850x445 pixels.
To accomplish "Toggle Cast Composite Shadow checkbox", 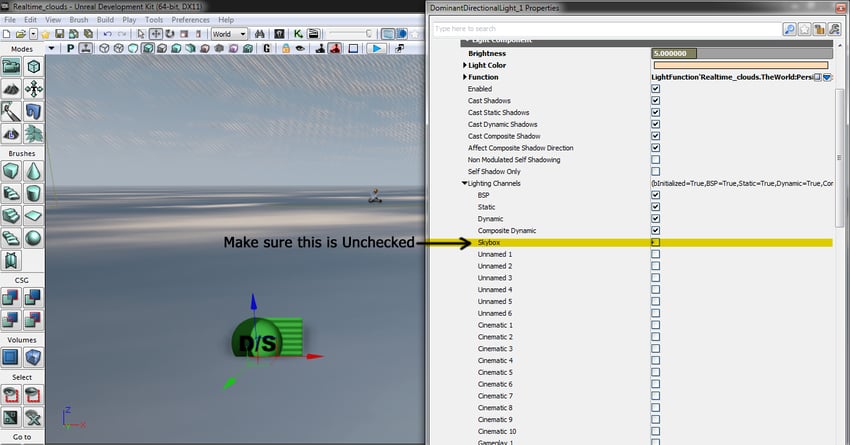I will 655,136.
